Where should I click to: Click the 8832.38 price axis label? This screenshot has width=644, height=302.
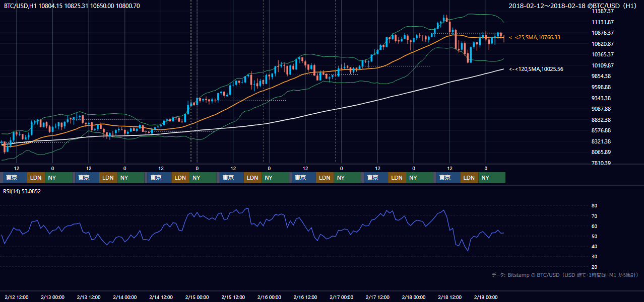tap(601, 120)
